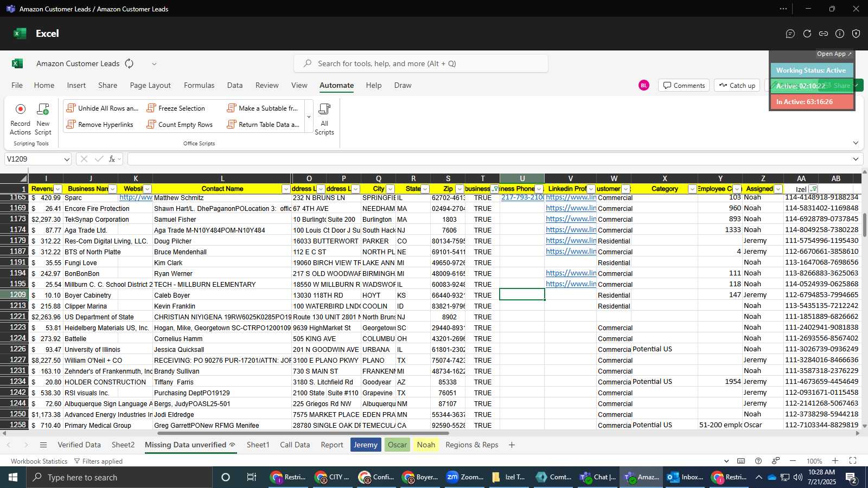Open the info icon in the header
The width and height of the screenshot is (868, 488).
point(840,34)
